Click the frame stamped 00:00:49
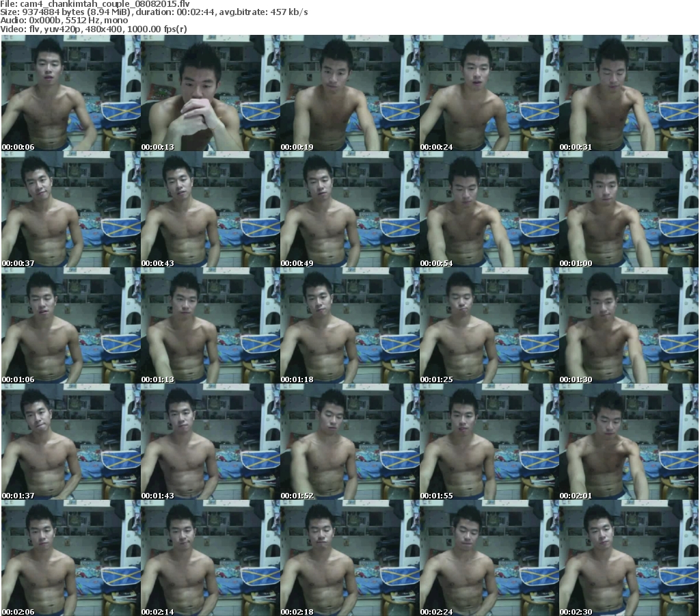Viewport: 700px width, 616px height. pos(349,209)
